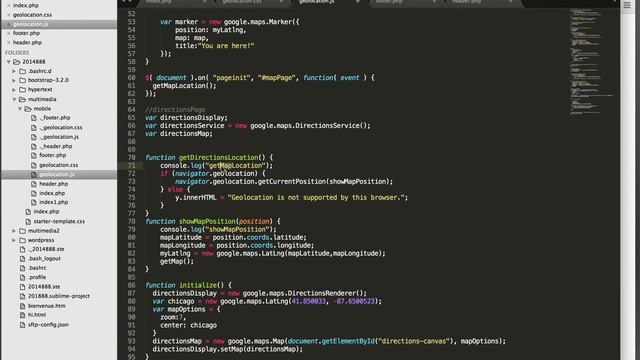This screenshot has width=640, height=360.
Task: Click getDirectionsLocation function name on line 70
Action: point(218,157)
